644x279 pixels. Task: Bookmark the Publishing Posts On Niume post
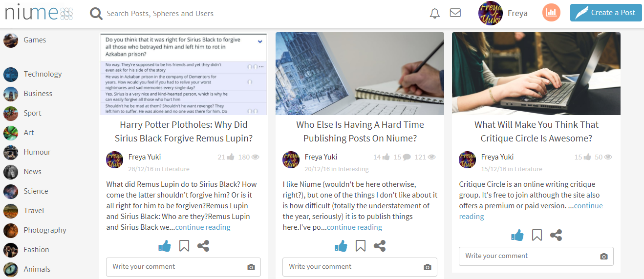tap(361, 246)
